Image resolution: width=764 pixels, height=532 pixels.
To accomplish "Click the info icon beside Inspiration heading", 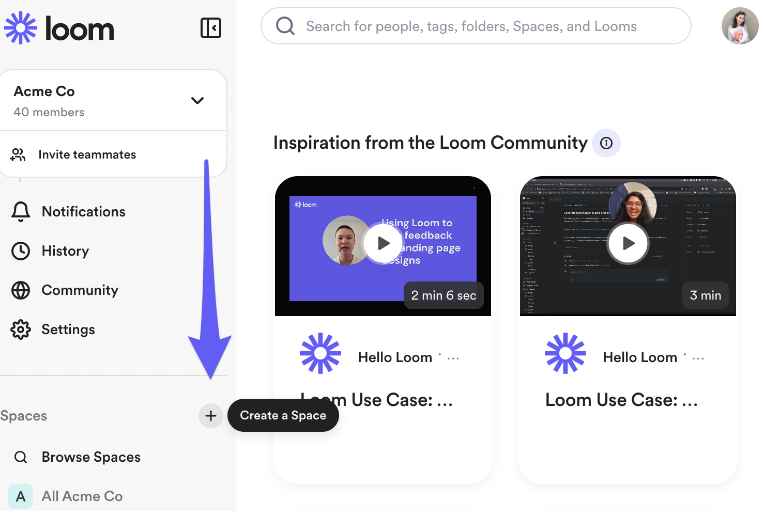I will (606, 143).
